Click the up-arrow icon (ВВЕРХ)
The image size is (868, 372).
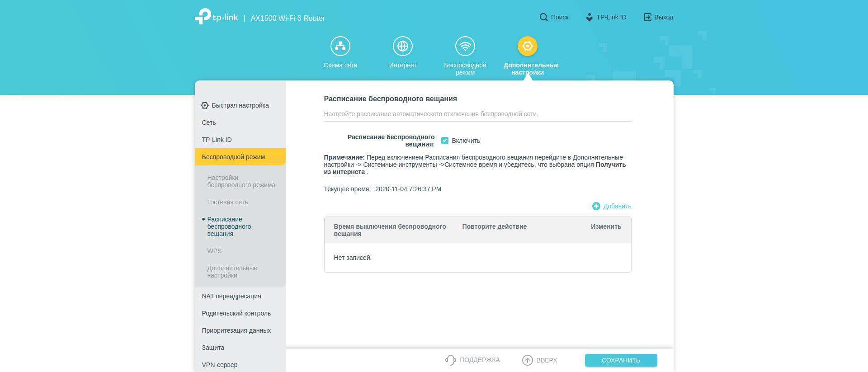point(527,360)
